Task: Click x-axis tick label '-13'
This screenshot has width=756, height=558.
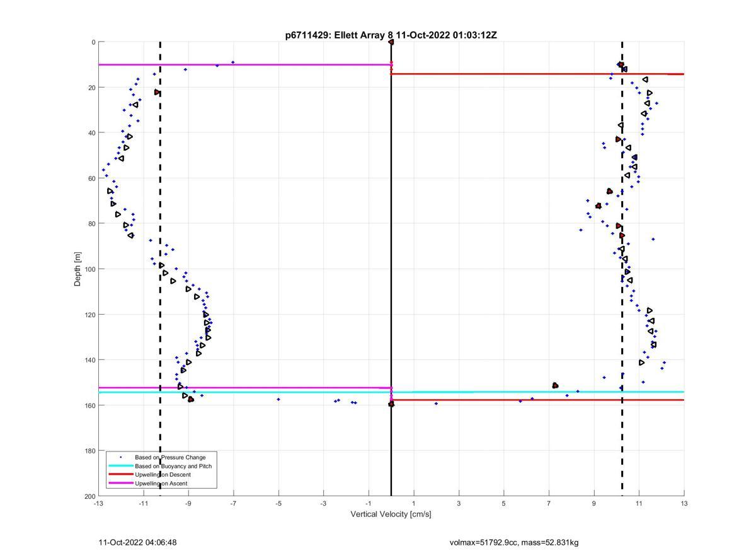Action: coord(98,503)
